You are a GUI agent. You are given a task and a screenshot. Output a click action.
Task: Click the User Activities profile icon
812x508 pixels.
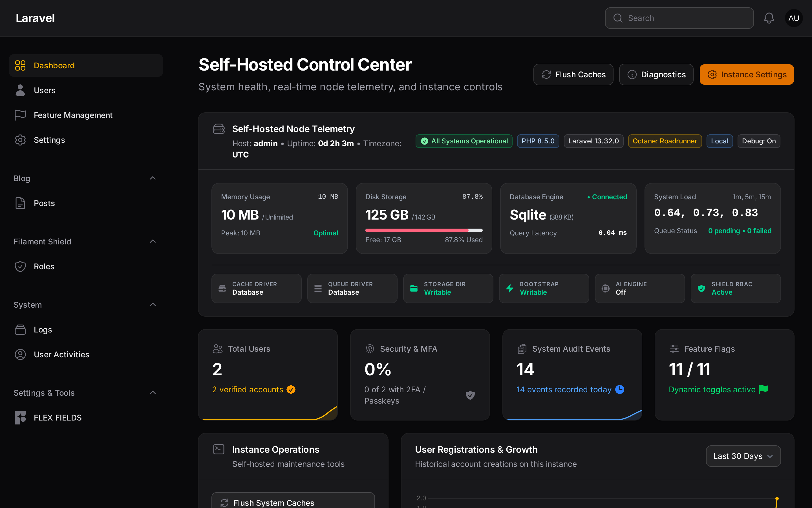click(20, 354)
